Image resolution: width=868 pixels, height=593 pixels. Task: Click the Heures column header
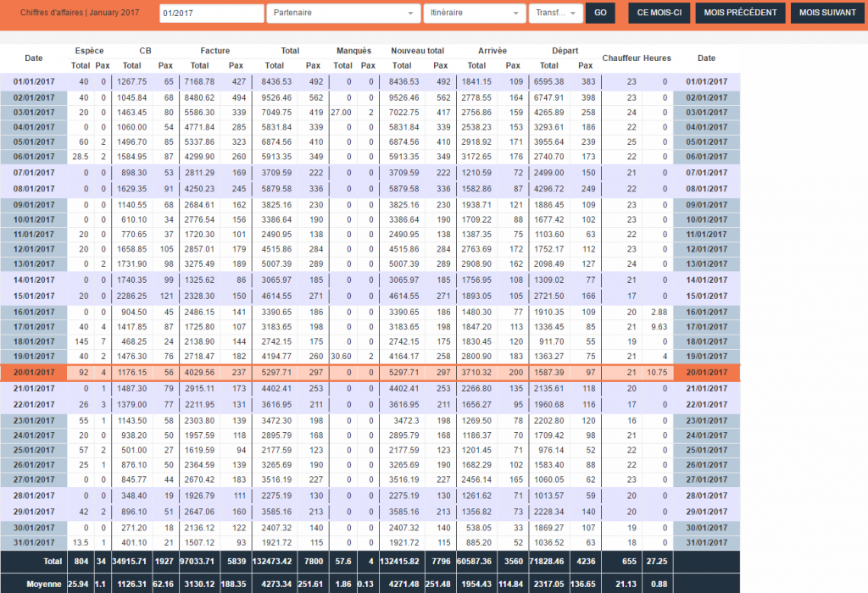657,58
